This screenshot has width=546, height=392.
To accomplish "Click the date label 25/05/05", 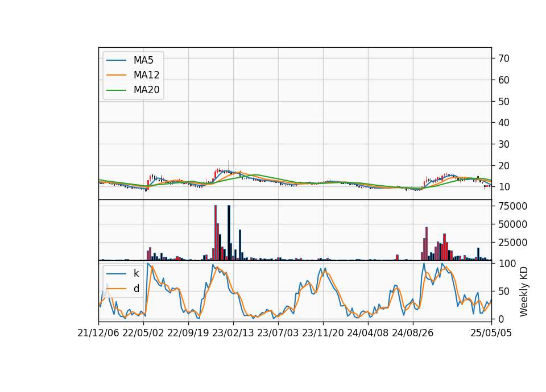I will 491,333.
